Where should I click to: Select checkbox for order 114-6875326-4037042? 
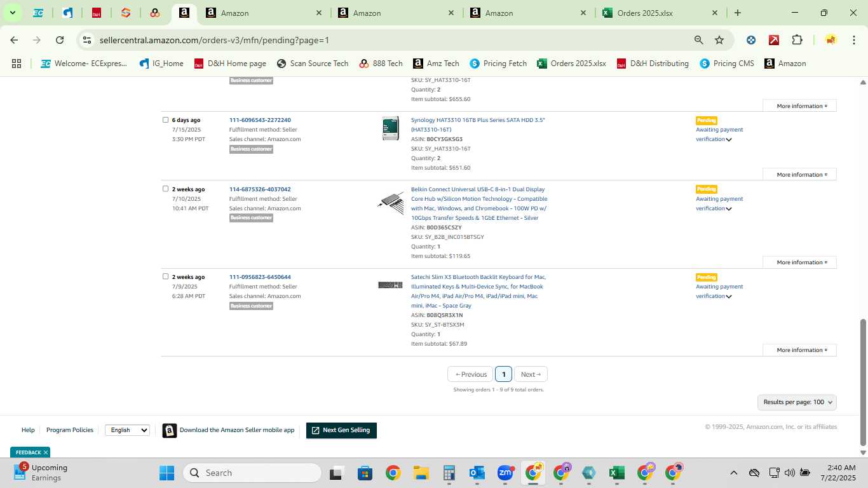(165, 189)
